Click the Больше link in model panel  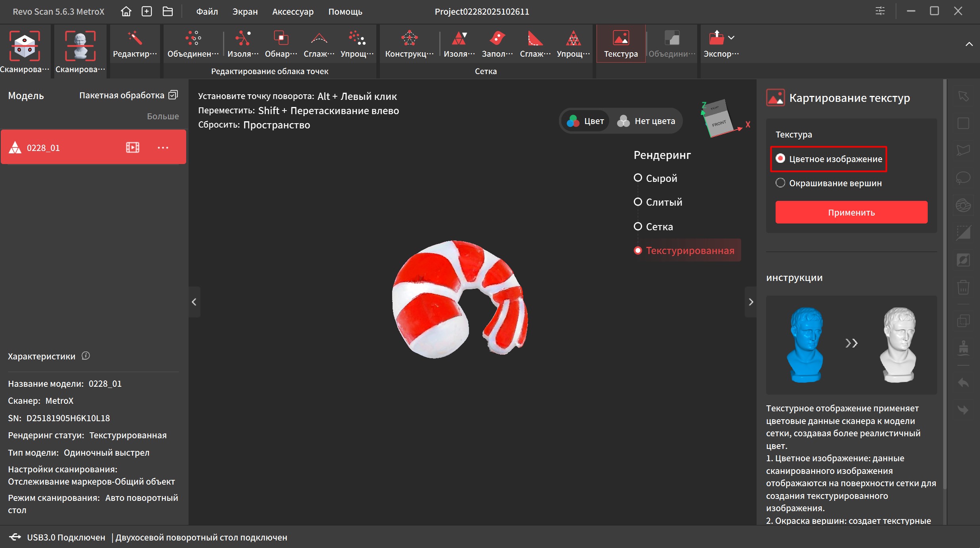click(163, 116)
